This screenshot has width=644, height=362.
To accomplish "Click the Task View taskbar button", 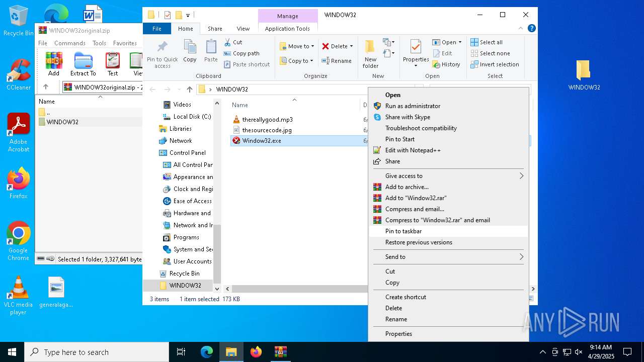I will (x=181, y=352).
